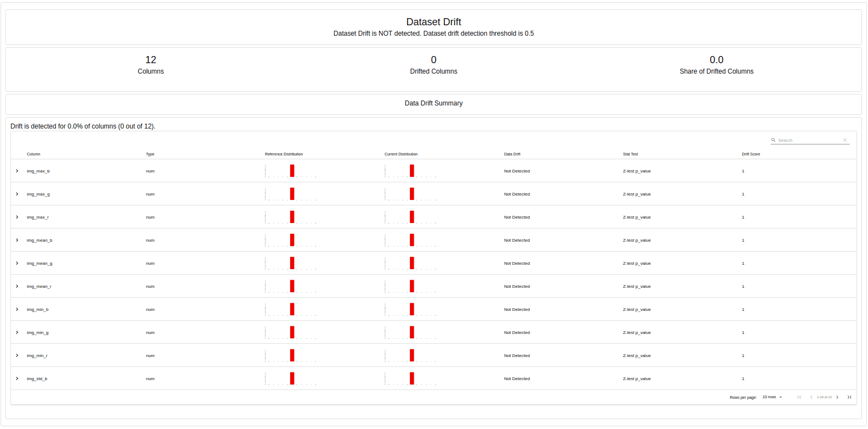The height and width of the screenshot is (429, 868).
Task: Expand the img_max_r row chevron
Action: 17,217
